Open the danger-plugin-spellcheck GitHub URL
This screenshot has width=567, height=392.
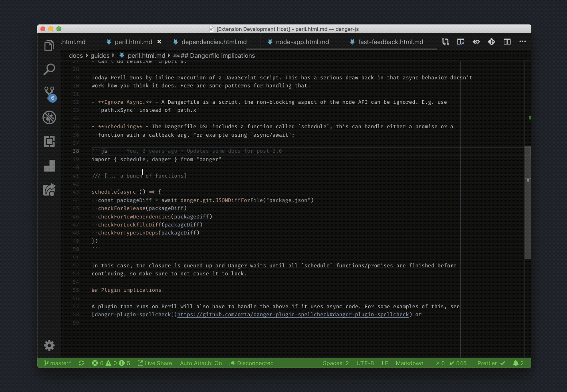click(293, 315)
